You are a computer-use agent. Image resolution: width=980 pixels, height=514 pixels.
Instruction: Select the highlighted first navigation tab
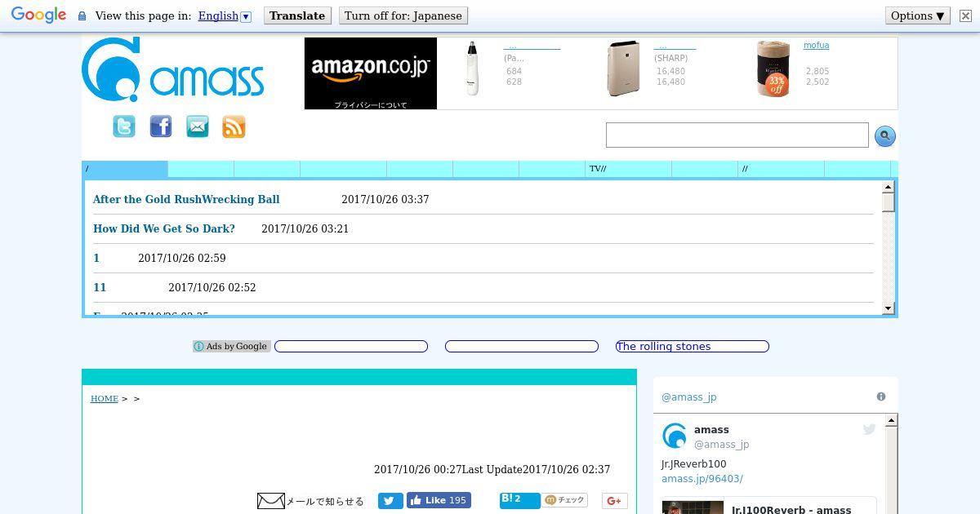click(x=125, y=169)
